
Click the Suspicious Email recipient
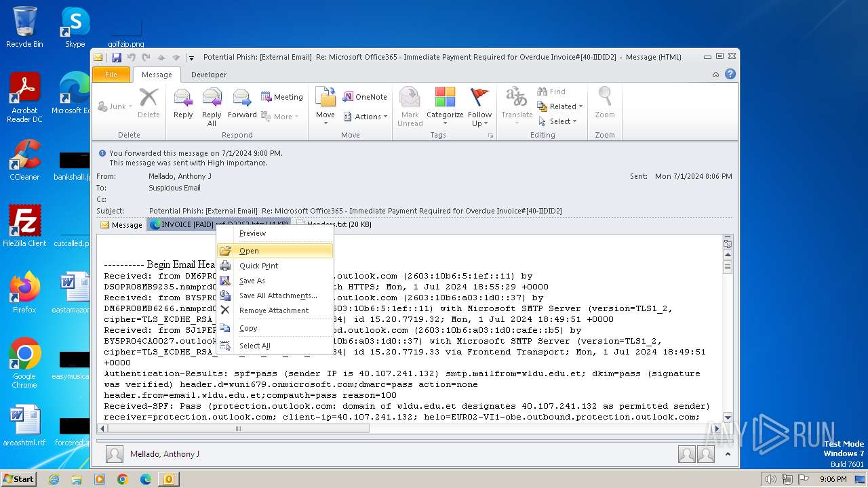174,188
